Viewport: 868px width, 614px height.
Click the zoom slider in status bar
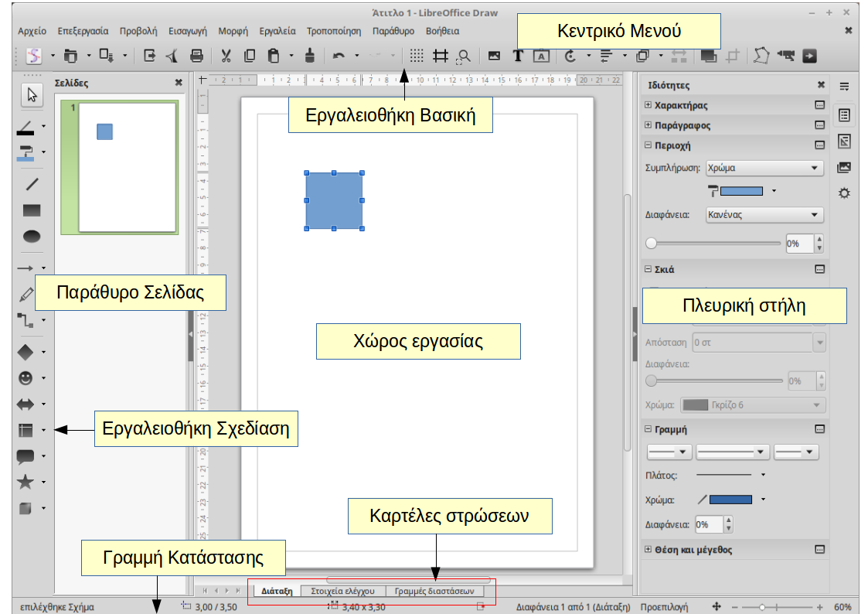pyautogui.click(x=777, y=607)
